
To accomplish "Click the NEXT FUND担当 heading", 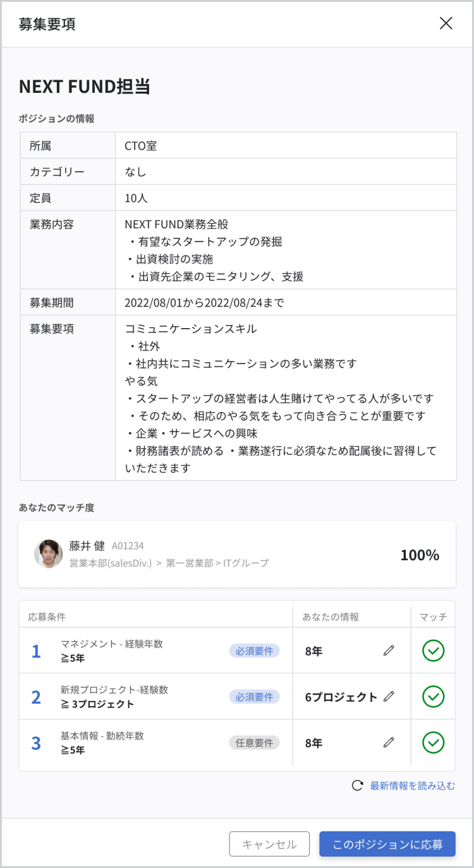I will point(85,87).
